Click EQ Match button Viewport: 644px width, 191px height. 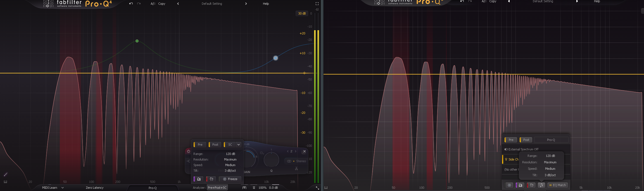(557, 185)
